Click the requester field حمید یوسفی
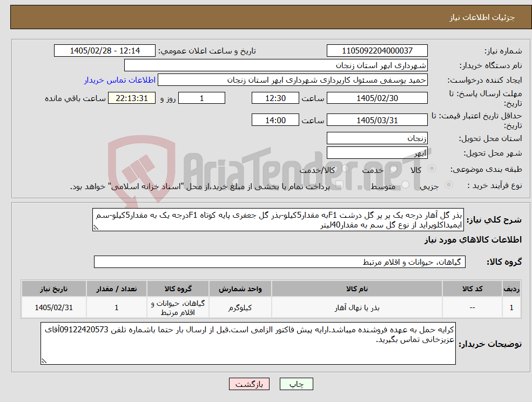The width and height of the screenshot is (532, 402). click(293, 80)
